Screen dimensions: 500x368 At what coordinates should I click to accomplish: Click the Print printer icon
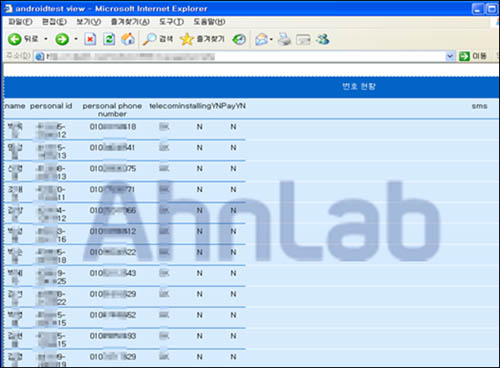(x=284, y=39)
